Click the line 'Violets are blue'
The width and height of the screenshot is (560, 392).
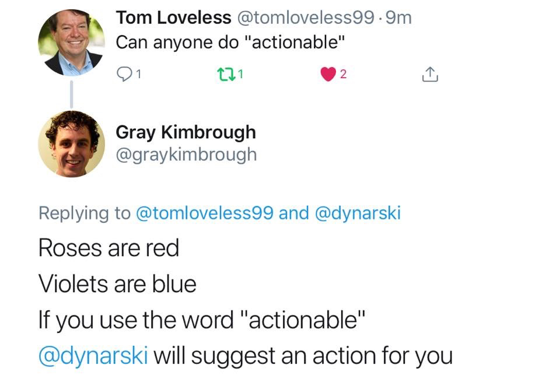117,284
